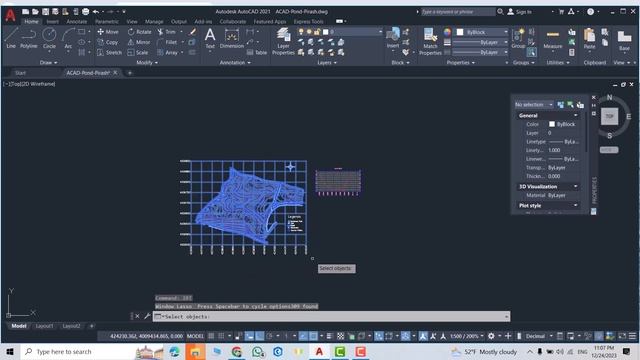Use the Stretch command

109,52
